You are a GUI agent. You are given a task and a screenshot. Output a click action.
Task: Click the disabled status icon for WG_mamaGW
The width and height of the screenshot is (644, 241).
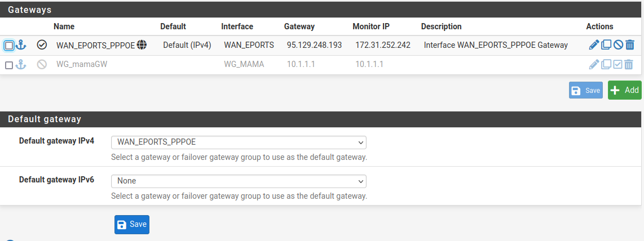(x=42, y=65)
